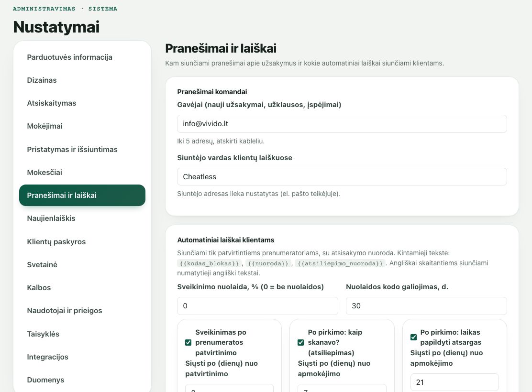Select active Pranešimai ir laiškai item

82,196
